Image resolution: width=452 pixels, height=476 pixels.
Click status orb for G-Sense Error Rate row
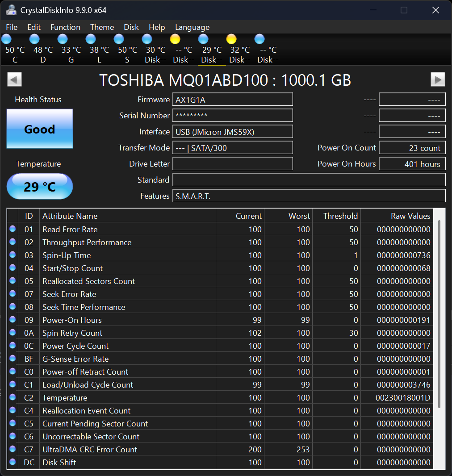tap(13, 358)
